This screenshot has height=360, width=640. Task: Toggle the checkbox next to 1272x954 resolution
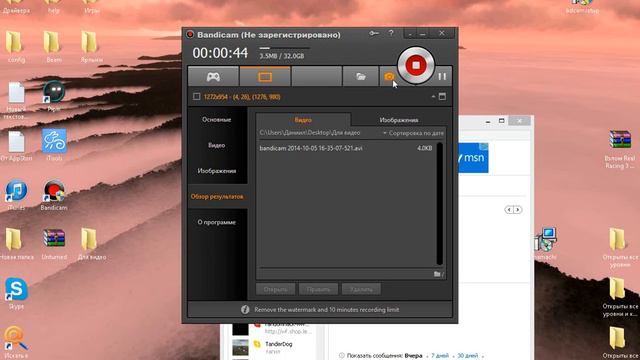196,97
